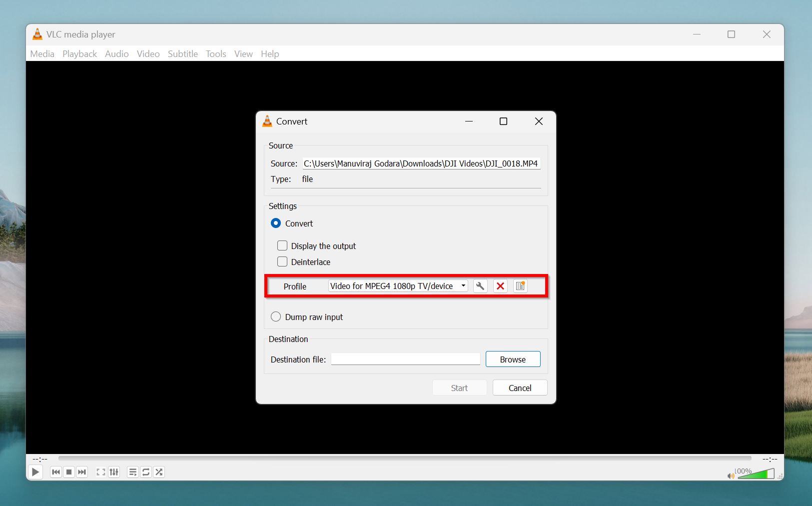Close the Convert dialog window
812x506 pixels.
point(539,121)
